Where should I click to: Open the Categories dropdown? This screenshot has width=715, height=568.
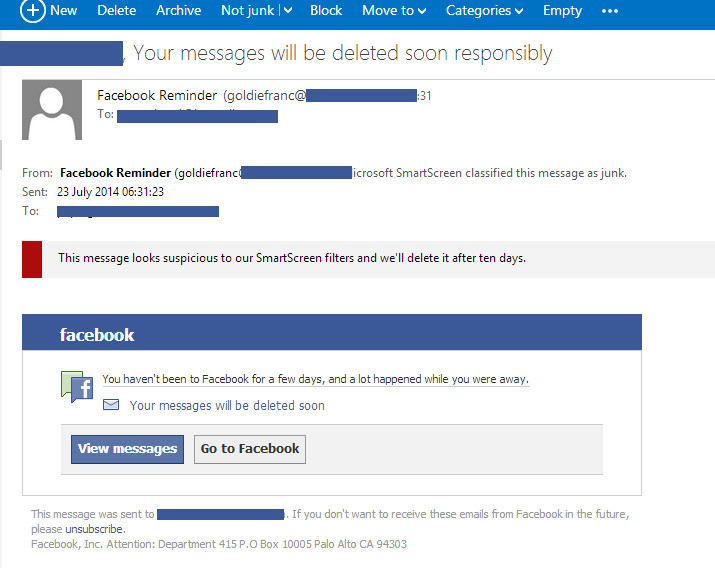[484, 10]
